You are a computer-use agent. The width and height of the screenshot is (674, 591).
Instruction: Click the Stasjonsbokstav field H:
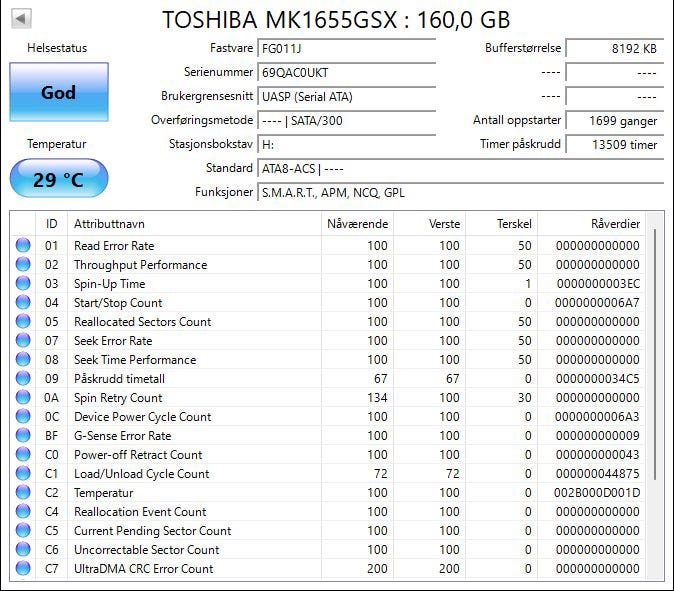coord(346,144)
